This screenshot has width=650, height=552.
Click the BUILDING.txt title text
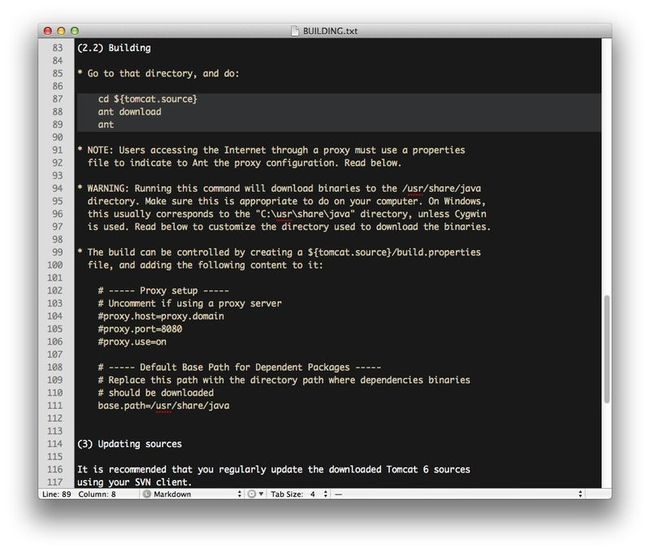330,31
